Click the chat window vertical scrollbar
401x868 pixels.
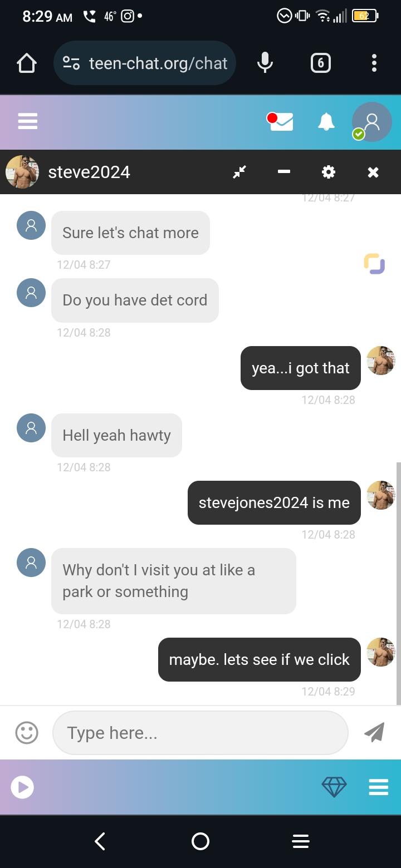(x=398, y=583)
